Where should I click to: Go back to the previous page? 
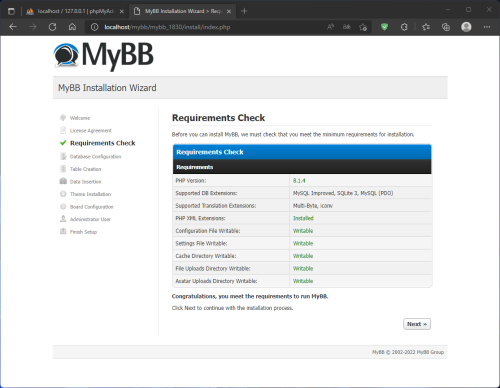pos(13,27)
